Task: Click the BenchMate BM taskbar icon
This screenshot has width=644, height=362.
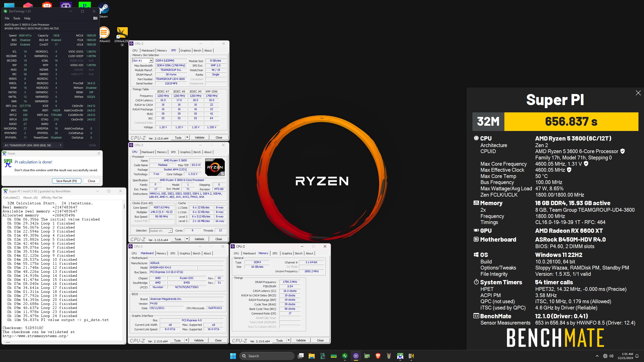Action: pyautogui.click(x=411, y=356)
